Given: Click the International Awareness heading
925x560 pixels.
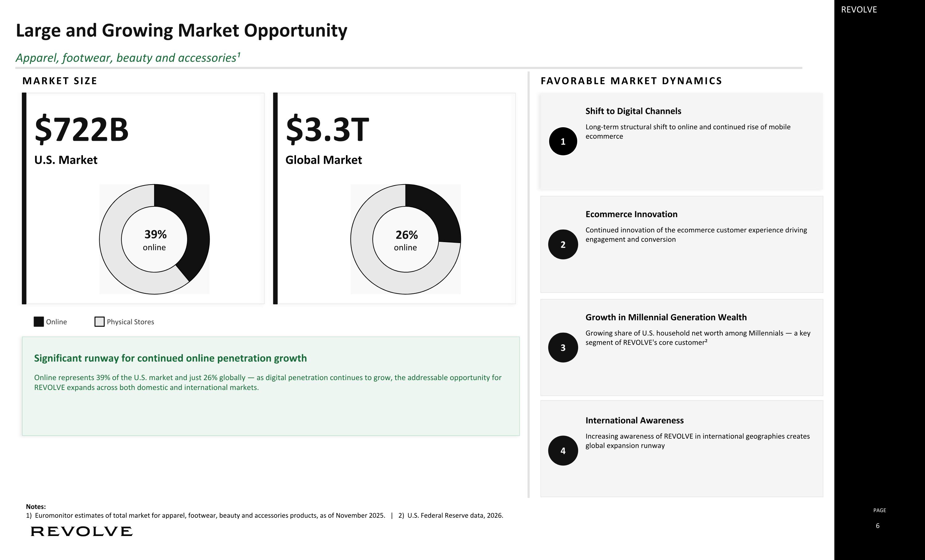Looking at the screenshot, I should (x=635, y=420).
